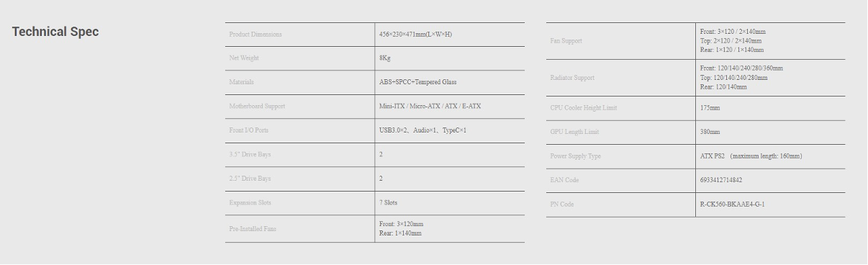
Task: Click the Fan Support label
Action: tap(566, 41)
